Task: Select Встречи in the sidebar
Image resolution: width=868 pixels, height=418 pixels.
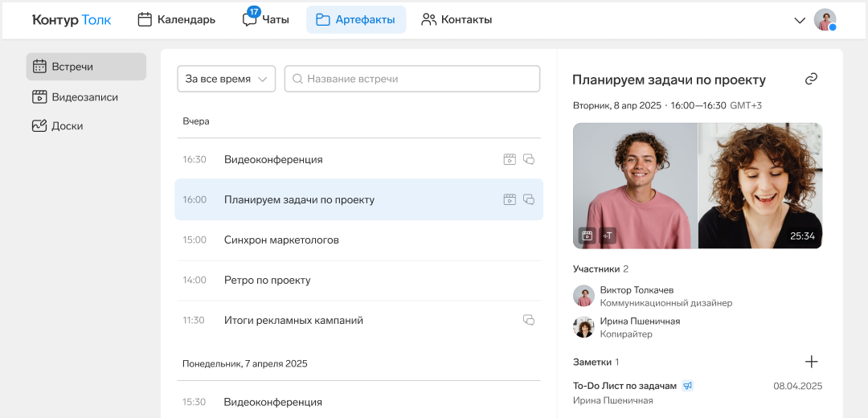Action: click(x=86, y=67)
